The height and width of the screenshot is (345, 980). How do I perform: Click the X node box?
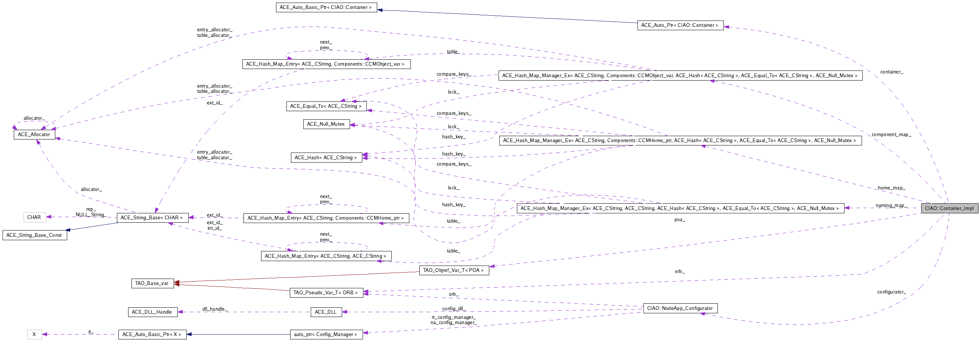click(34, 334)
